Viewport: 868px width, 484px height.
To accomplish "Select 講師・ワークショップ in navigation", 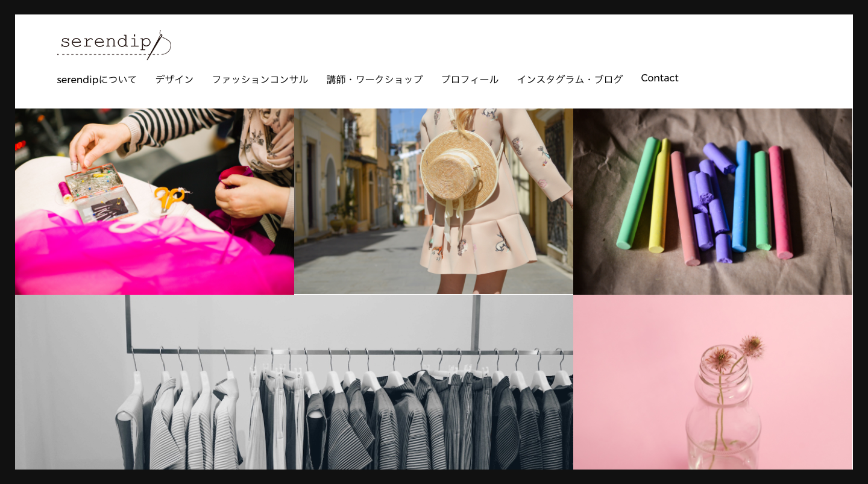I will coord(374,79).
